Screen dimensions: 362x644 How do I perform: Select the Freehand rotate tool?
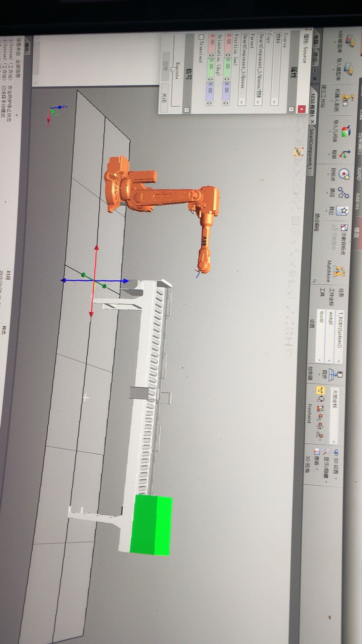click(x=321, y=399)
